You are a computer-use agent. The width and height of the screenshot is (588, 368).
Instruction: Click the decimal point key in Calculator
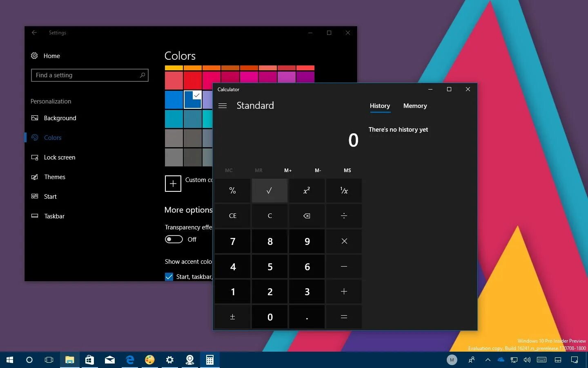[307, 317]
